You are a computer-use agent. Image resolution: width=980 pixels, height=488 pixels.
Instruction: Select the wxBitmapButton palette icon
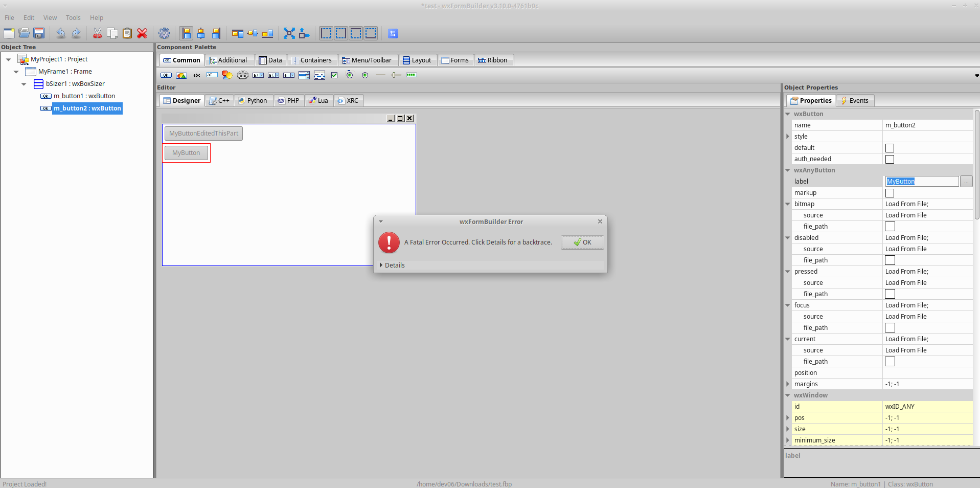click(181, 75)
